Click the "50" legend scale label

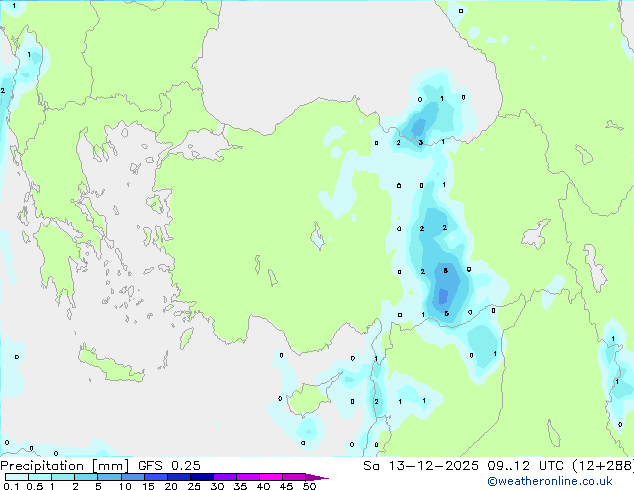[x=309, y=486]
